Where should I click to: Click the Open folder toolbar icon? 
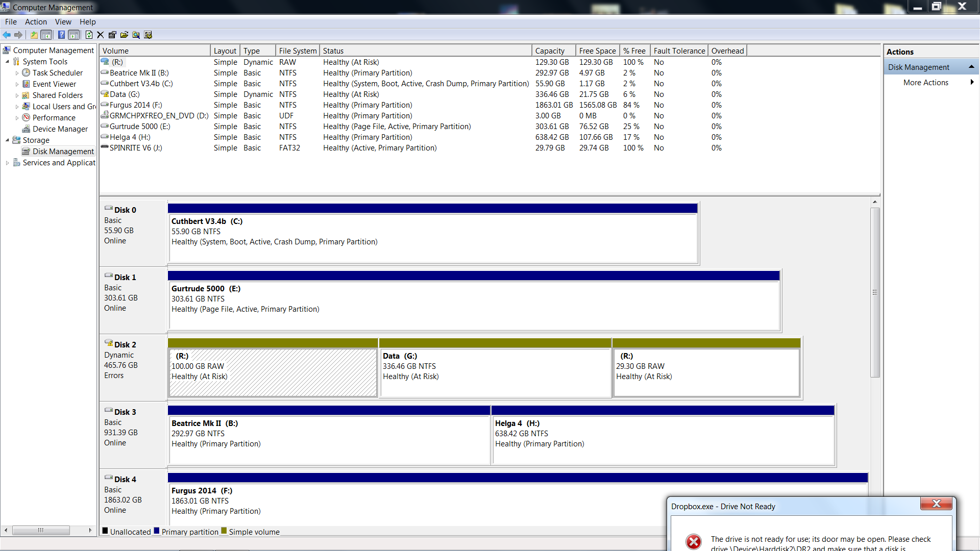(124, 35)
